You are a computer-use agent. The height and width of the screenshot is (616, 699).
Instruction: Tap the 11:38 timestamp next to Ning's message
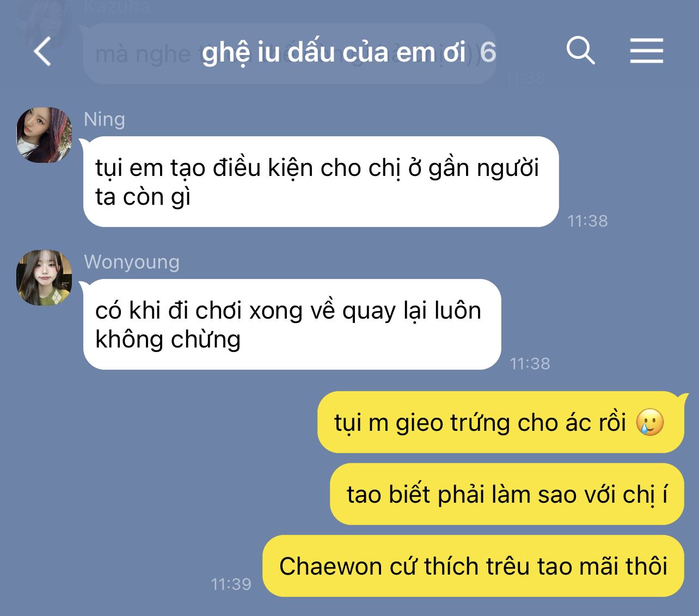pos(588,221)
